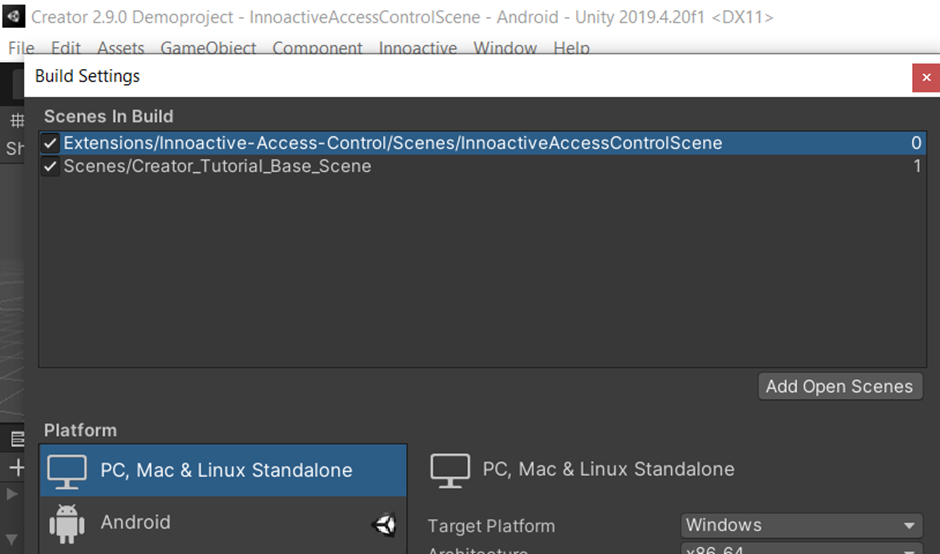Uncheck the Creator_Tutorial_Base_Scene checkbox

click(50, 167)
